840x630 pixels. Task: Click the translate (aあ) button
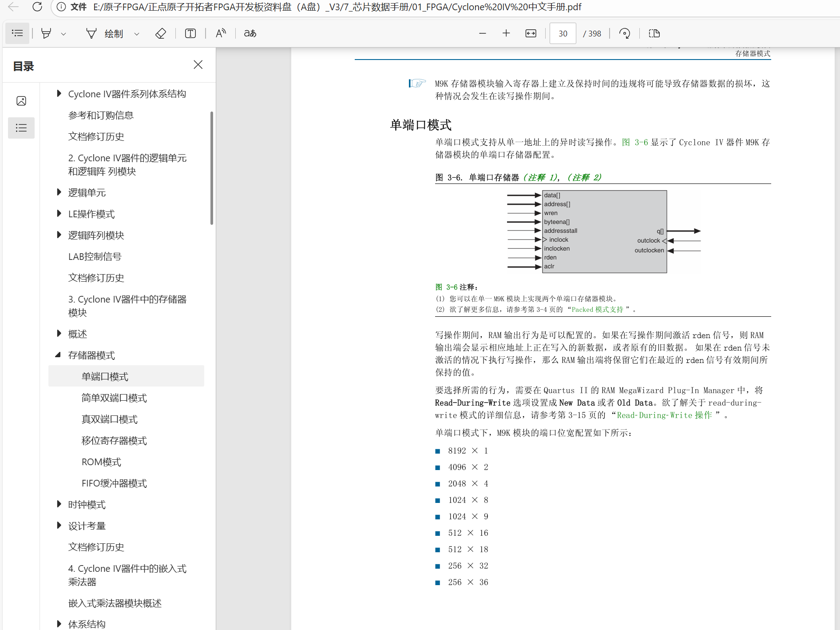[250, 33]
